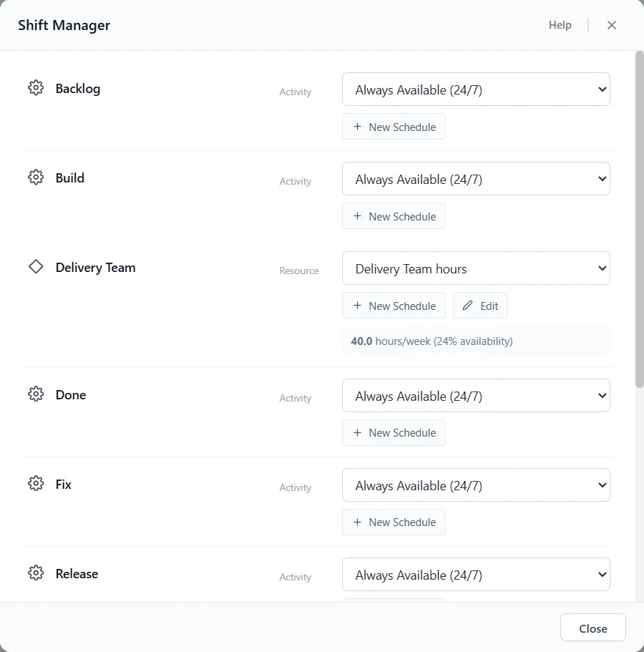The image size is (644, 652).
Task: Select the Delivery Team row name
Action: click(x=96, y=268)
